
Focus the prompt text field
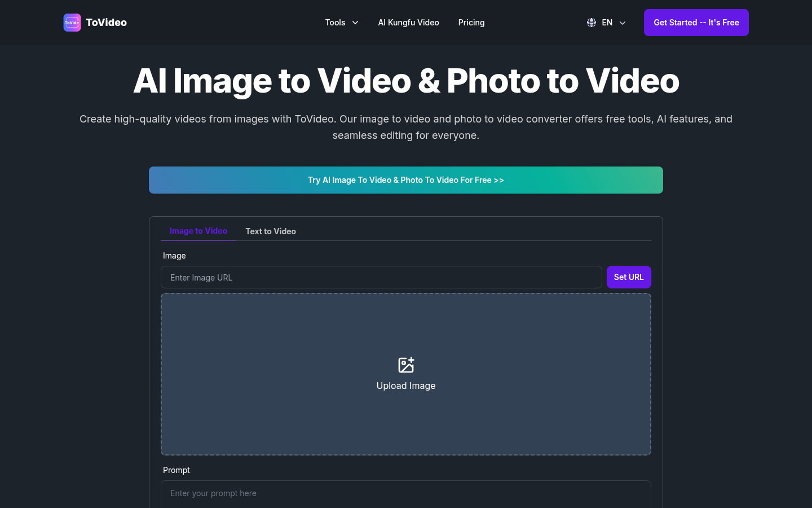click(406, 494)
